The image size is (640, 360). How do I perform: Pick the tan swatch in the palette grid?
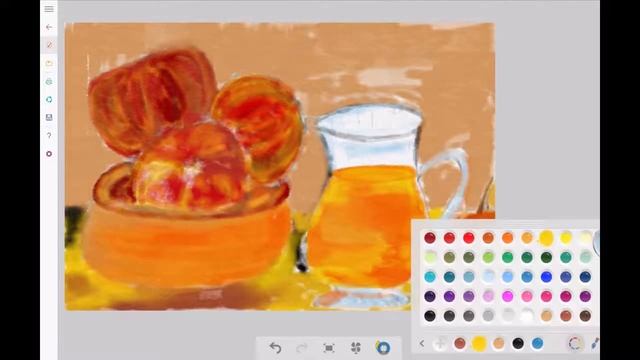pyautogui.click(x=547, y=316)
